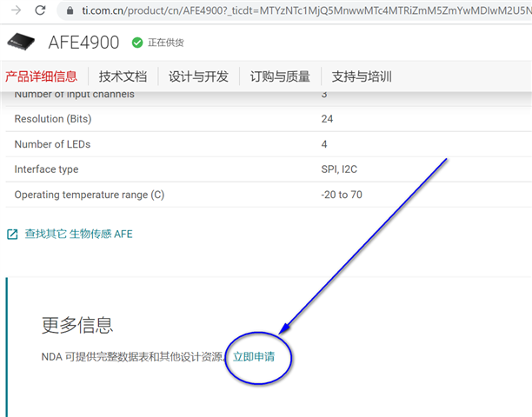Click the AFE4900 product title
The width and height of the screenshot is (532, 417).
tap(83, 43)
